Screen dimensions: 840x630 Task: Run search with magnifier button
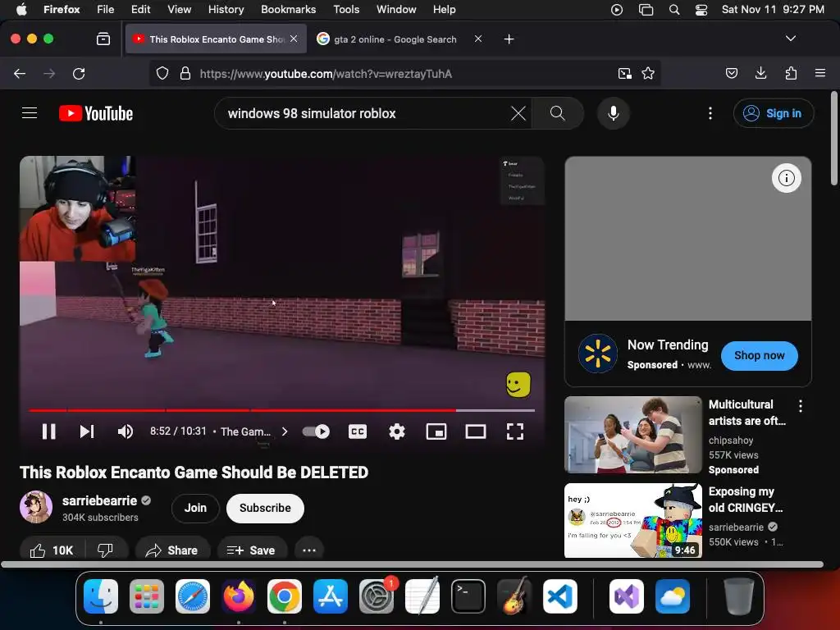tap(557, 113)
